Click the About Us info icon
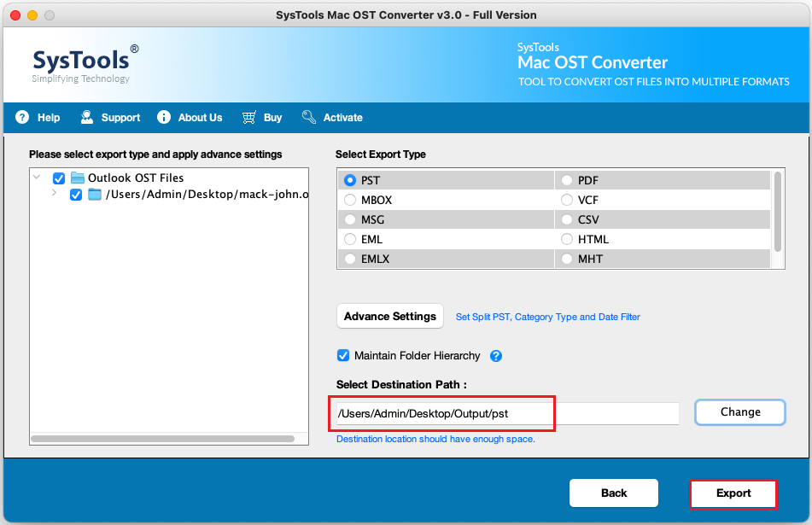 coord(164,118)
